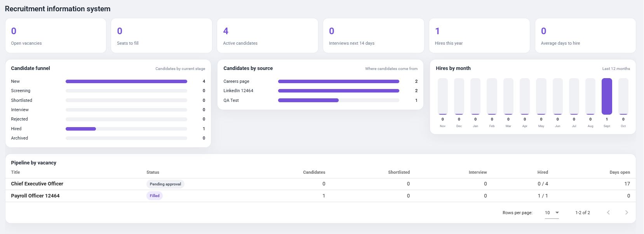Click the Candidates by current stage label
The height and width of the screenshot is (234, 644).
[x=180, y=68]
